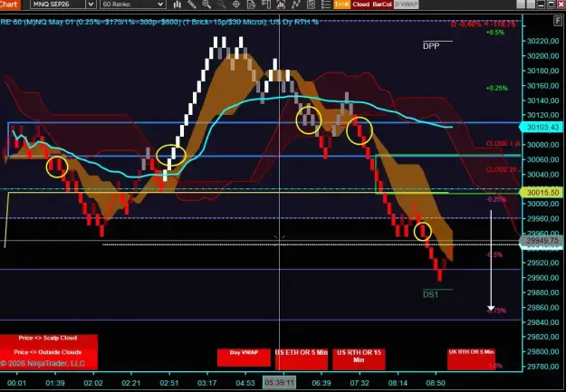Click the zoom in magnifier icon

206,5
